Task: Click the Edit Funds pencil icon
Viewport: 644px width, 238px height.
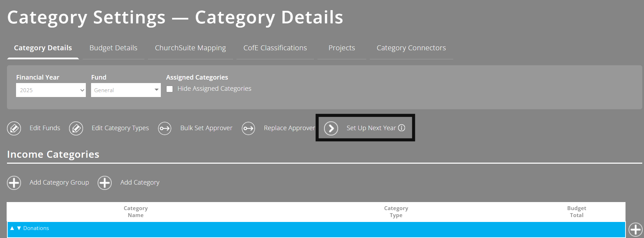Action: click(x=14, y=128)
